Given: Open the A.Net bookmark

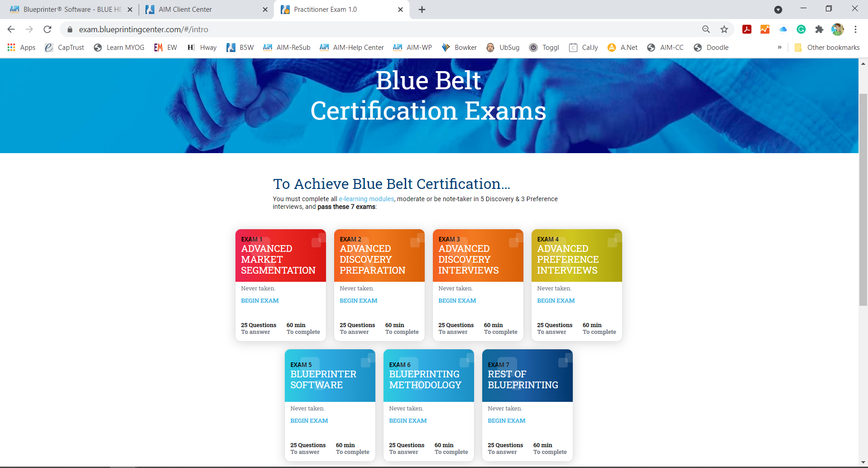Looking at the screenshot, I should click(623, 48).
